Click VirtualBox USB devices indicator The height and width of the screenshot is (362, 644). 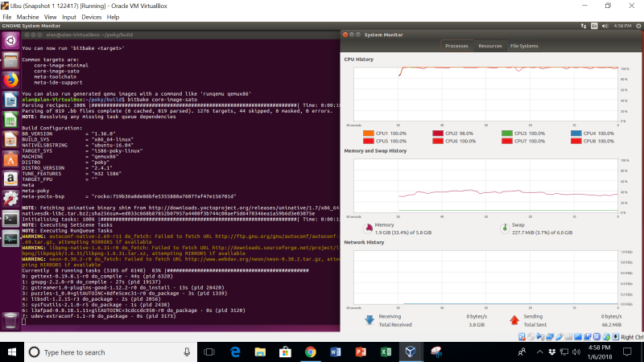tap(559, 337)
